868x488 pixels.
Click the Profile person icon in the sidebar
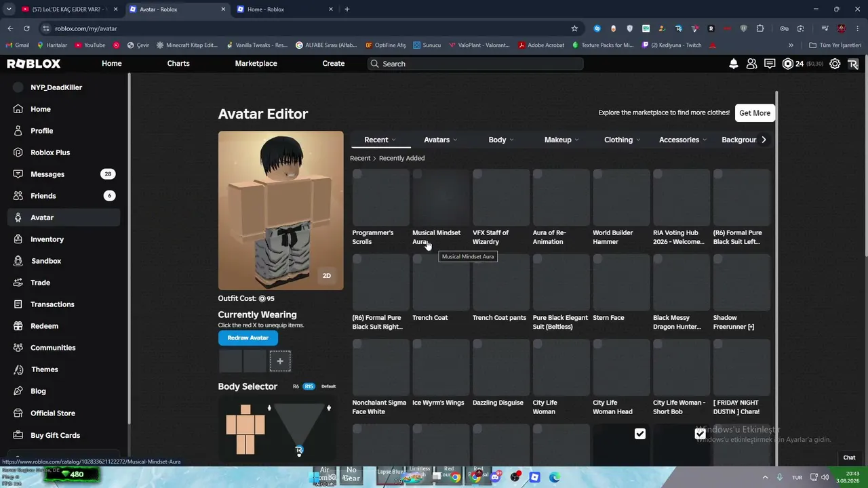(18, 131)
